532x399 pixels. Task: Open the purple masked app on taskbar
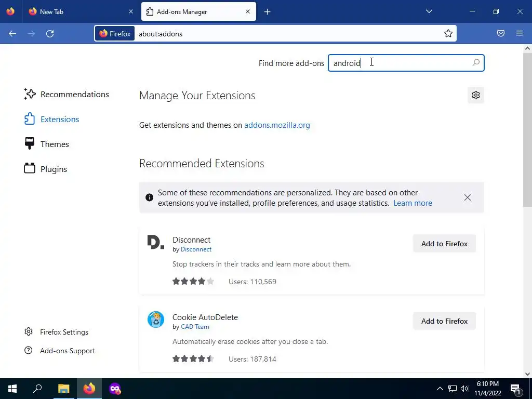click(x=115, y=389)
